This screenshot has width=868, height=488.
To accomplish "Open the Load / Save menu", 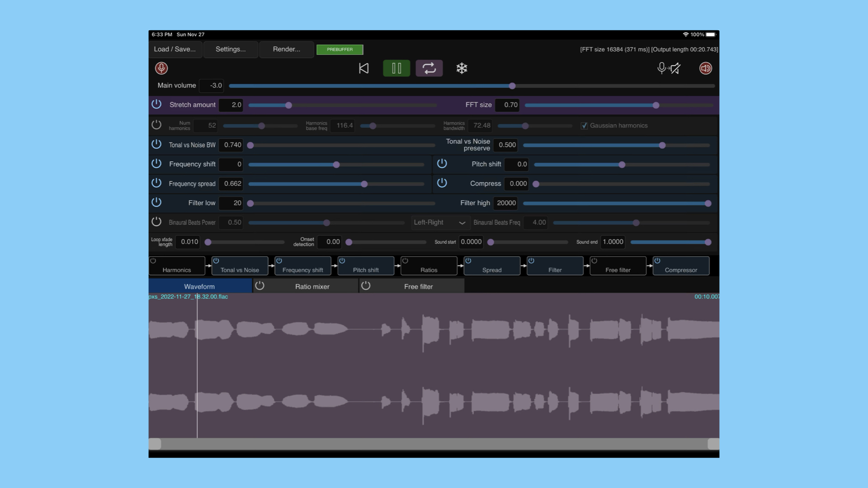I will (x=175, y=49).
